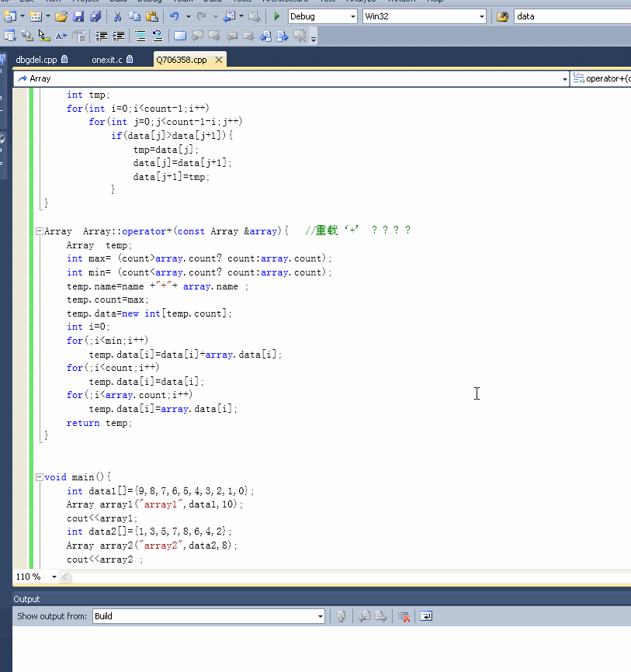Open the Win32 platform dropdown
The image size is (631, 672).
(x=482, y=17)
